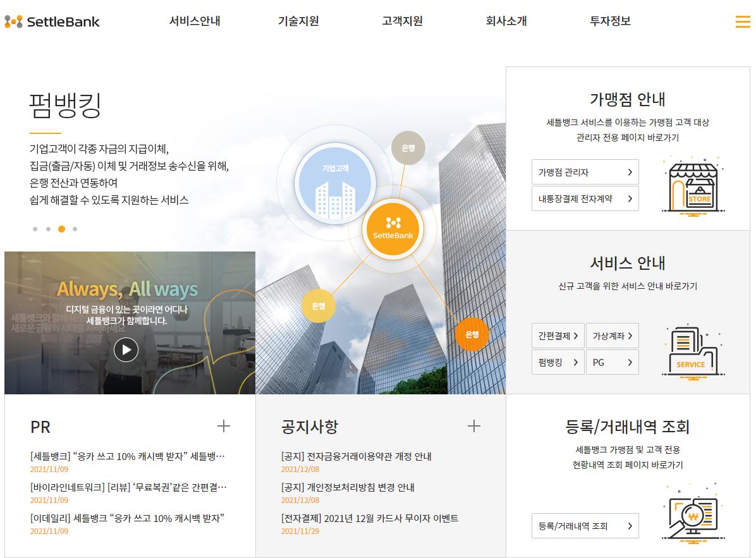Expand 공지사항 section with plus icon
The image size is (756, 558).
[x=474, y=426]
